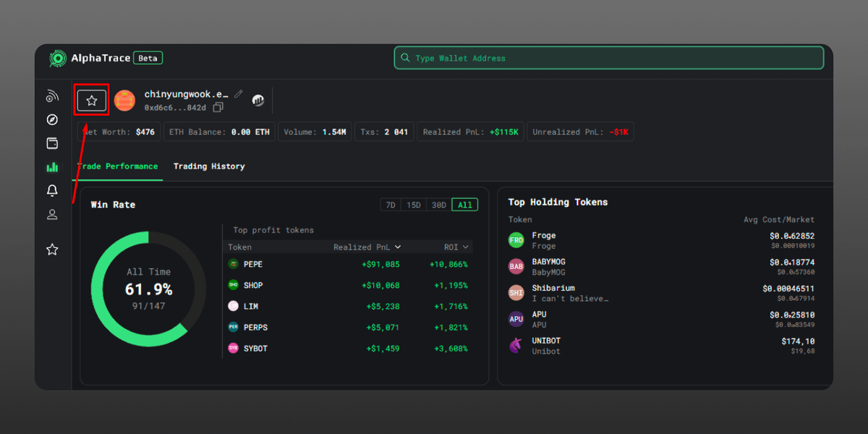868x434 pixels.
Task: Click ETH Balance 0.00 ETH stat
Action: point(219,132)
